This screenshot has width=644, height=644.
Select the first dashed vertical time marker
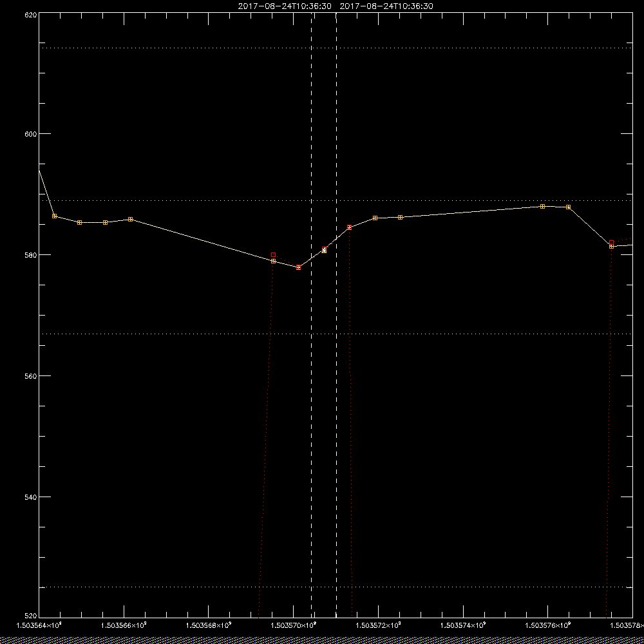click(x=311, y=315)
